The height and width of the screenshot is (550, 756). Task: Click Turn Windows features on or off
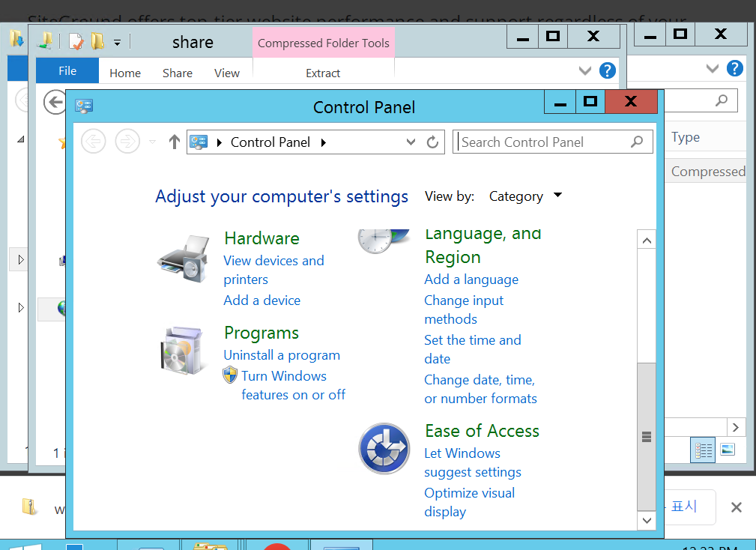293,385
